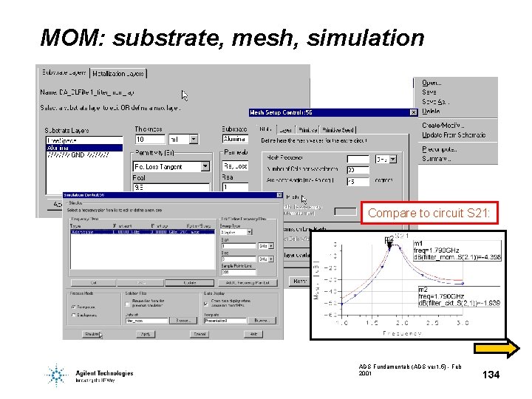Click the Arc Resolution angle field showing 45
532x399 pixels.
[358, 182]
